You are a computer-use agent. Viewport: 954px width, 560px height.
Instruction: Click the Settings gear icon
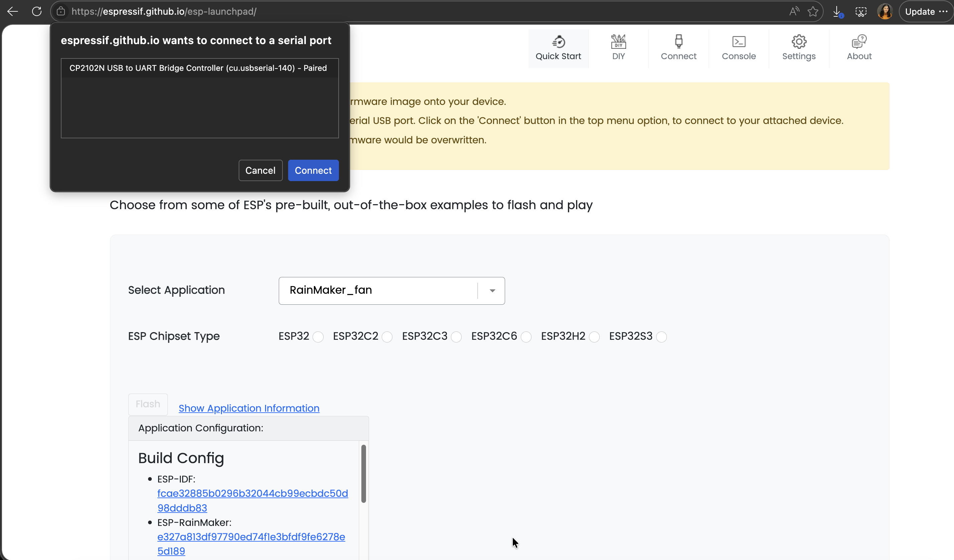(799, 42)
